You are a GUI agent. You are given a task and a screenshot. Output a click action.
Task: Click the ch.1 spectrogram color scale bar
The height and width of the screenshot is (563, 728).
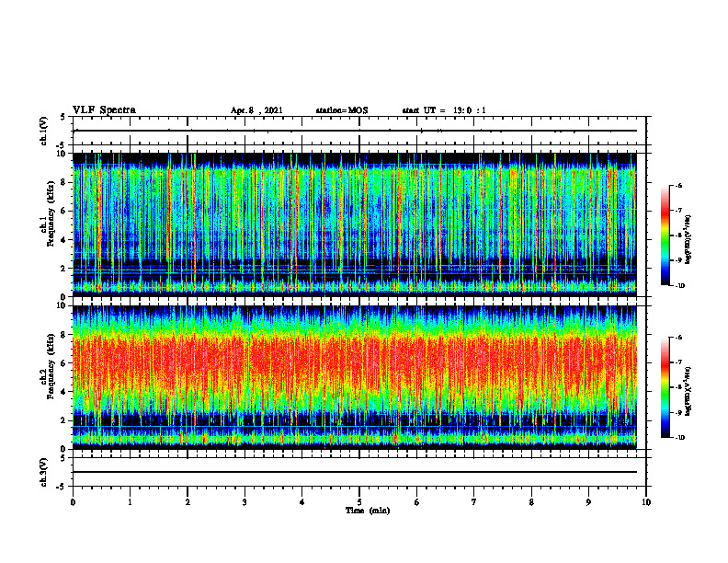coord(665,236)
